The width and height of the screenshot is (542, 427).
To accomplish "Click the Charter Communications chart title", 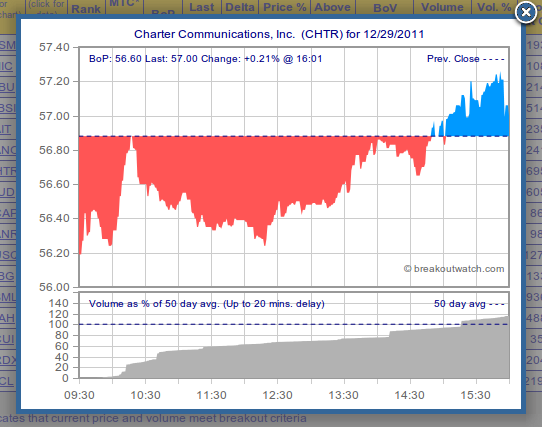I will click(279, 34).
